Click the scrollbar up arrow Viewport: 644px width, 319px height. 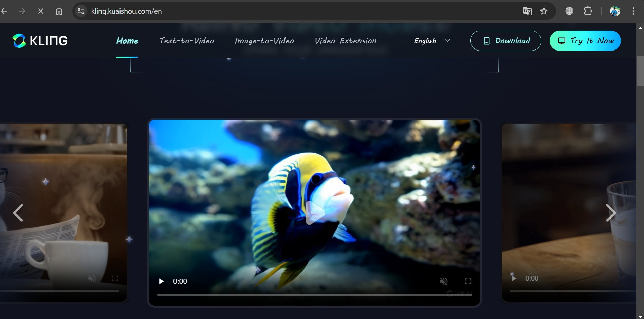(x=640, y=27)
